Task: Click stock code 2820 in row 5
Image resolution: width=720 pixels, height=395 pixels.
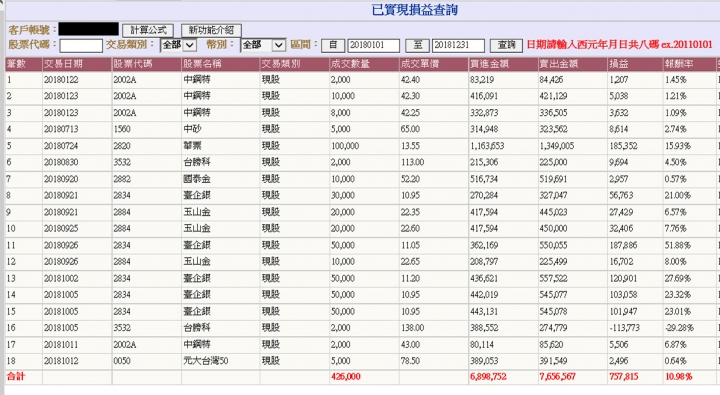Action: [x=122, y=146]
